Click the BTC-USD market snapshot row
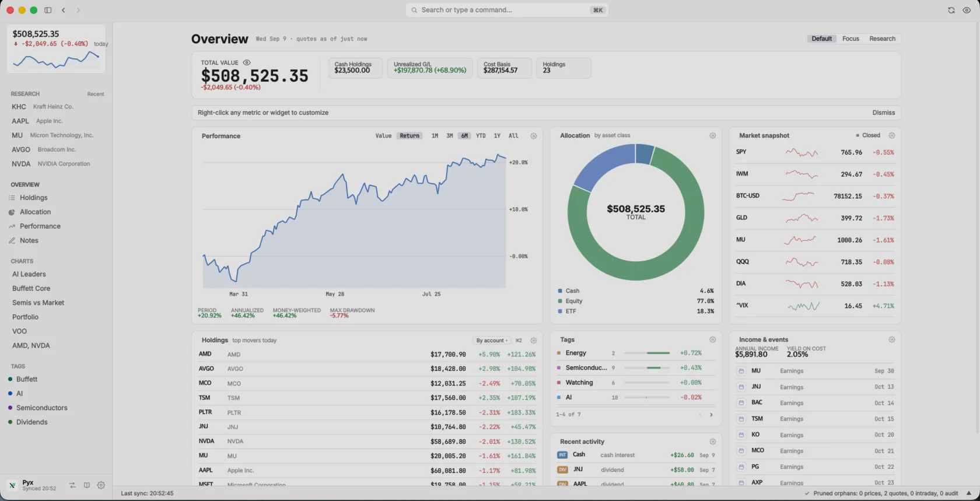Viewport: 980px width, 501px height. click(815, 196)
